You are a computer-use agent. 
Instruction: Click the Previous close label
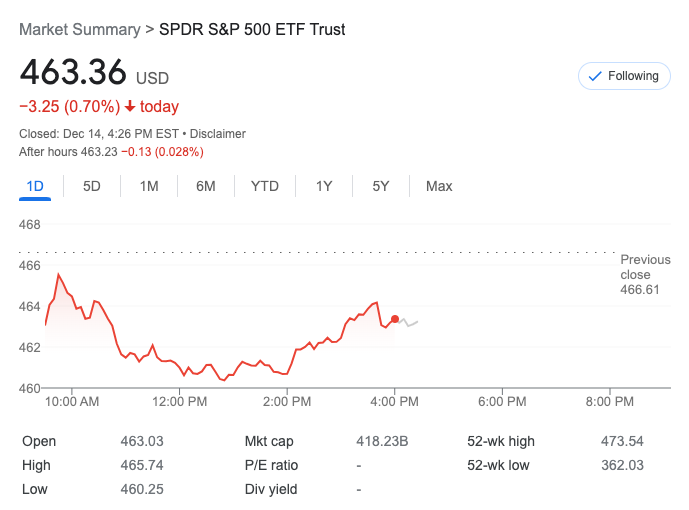(x=645, y=267)
